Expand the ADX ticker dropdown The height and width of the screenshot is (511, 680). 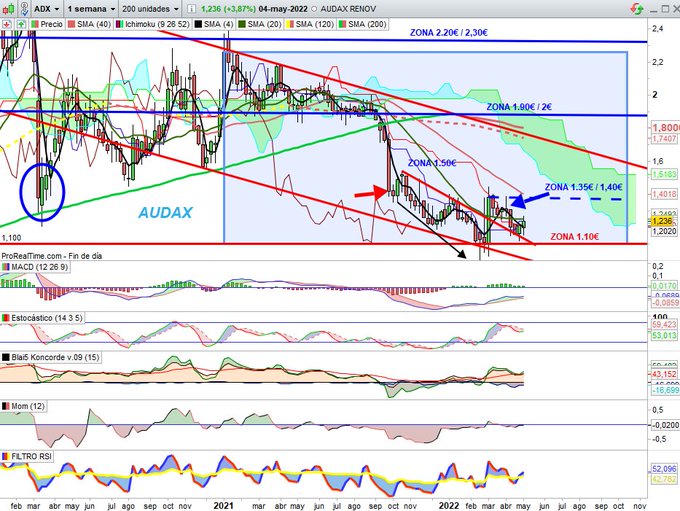point(46,9)
